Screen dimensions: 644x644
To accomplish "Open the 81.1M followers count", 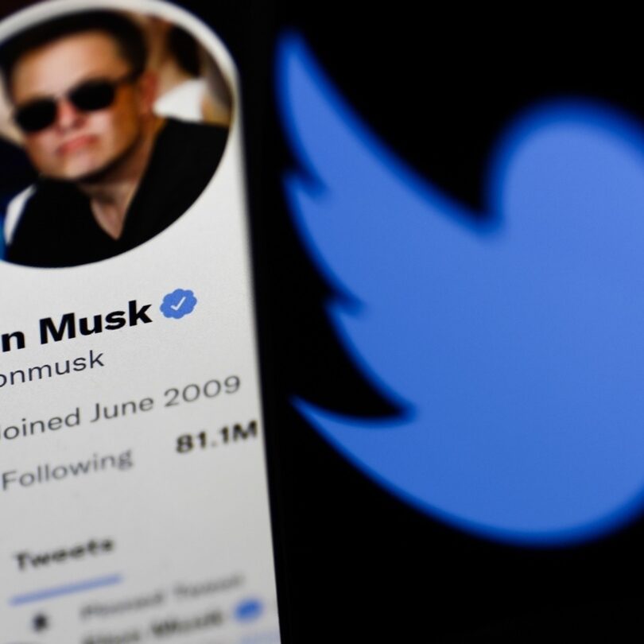I will point(217,436).
